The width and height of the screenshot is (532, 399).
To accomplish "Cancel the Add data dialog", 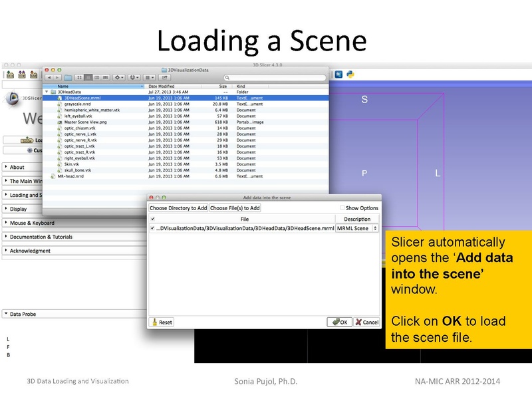I will point(366,322).
